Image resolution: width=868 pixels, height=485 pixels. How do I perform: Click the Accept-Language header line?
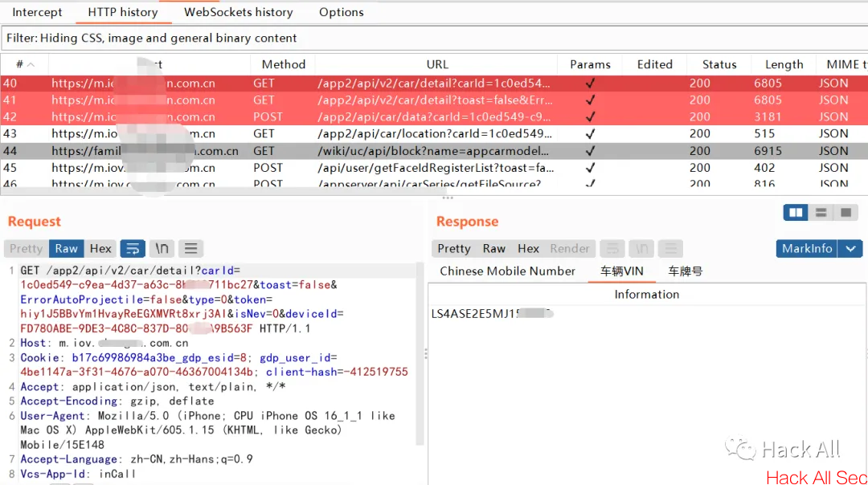(136, 459)
